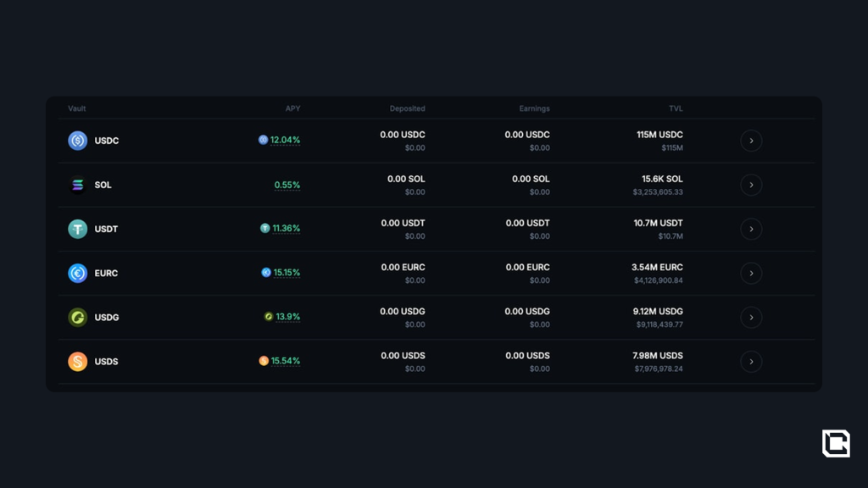Sort by the TVL column header
The width and height of the screenshot is (868, 488).
[x=676, y=108]
